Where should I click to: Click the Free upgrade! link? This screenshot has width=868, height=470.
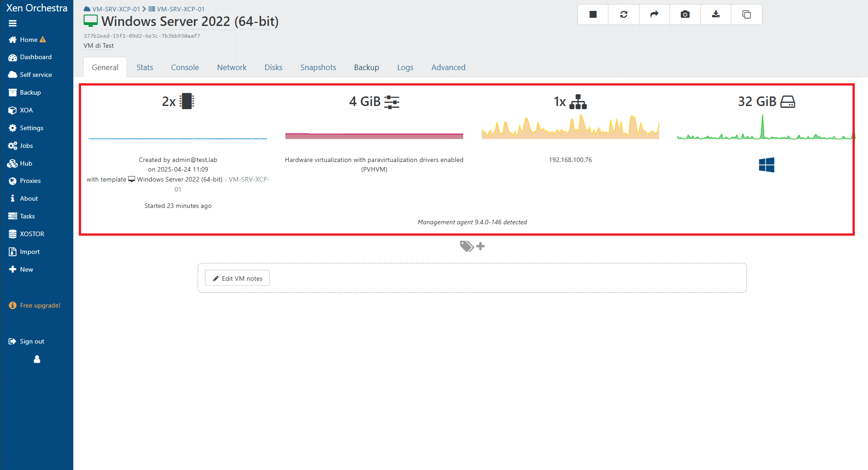pos(35,305)
